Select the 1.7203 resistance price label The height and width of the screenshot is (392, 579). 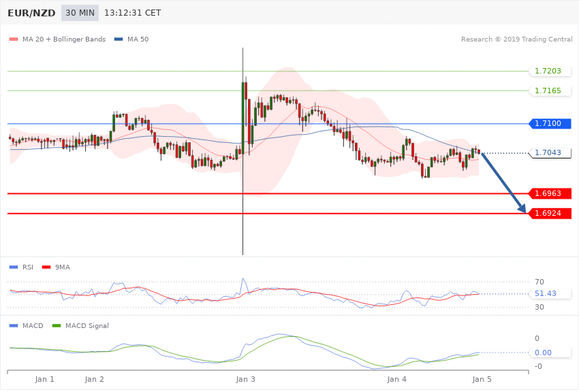coord(550,71)
